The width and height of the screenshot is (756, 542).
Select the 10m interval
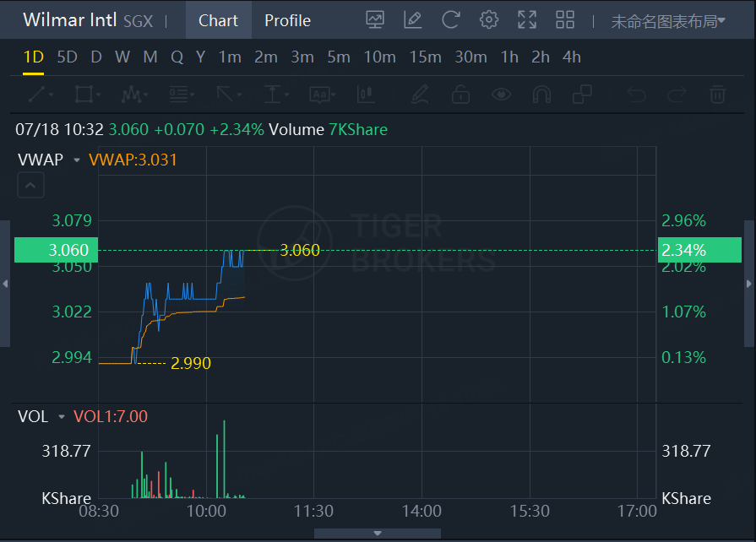380,57
